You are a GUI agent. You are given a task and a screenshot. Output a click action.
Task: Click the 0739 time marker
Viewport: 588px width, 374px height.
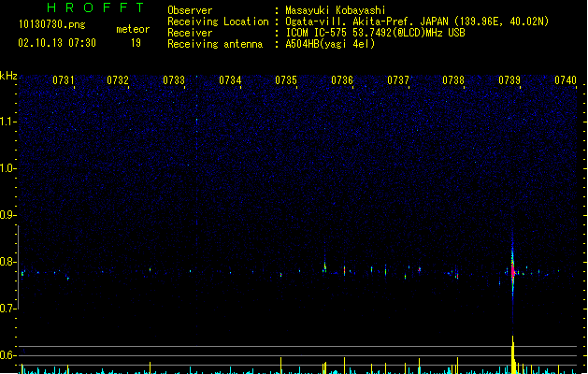509,80
